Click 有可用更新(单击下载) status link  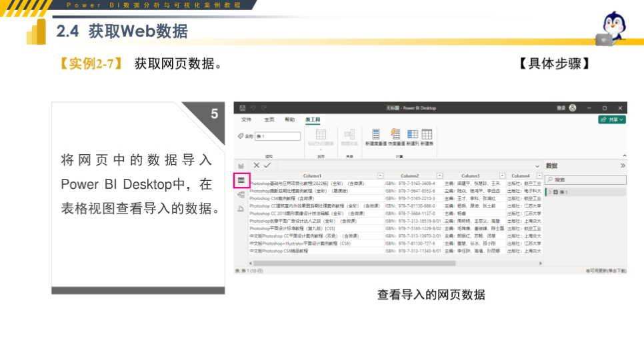pos(606,271)
